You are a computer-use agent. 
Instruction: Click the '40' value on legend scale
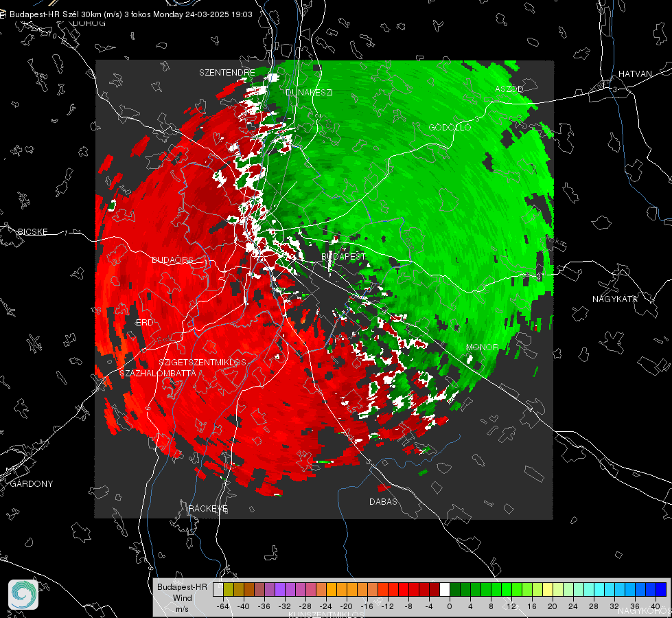tap(655, 606)
